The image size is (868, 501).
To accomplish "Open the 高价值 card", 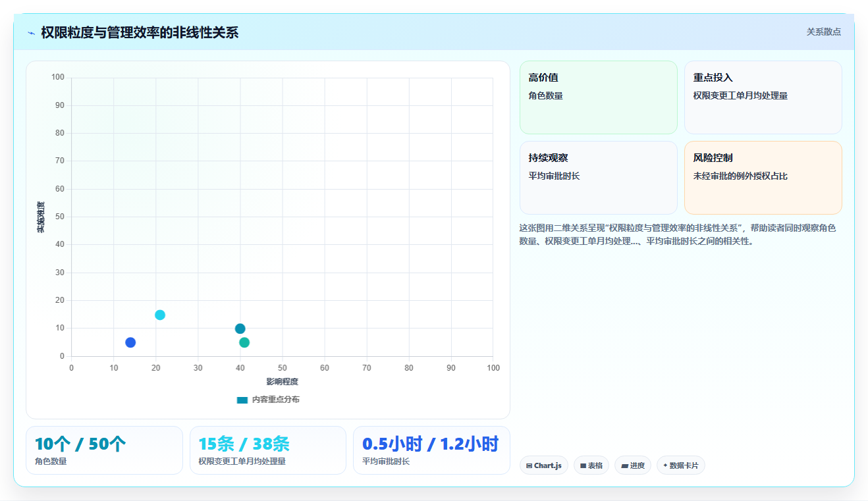I will click(x=599, y=97).
